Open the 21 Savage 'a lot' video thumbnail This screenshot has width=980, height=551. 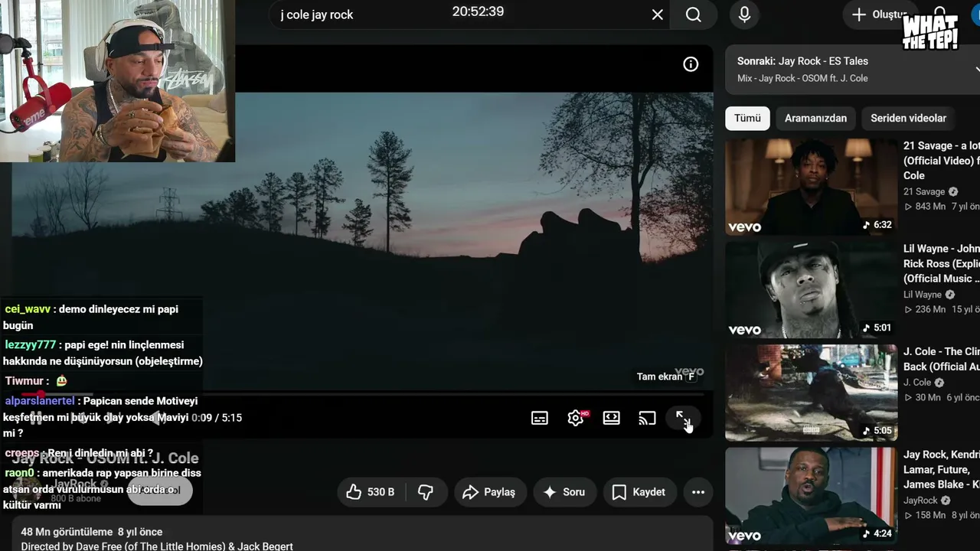811,187
